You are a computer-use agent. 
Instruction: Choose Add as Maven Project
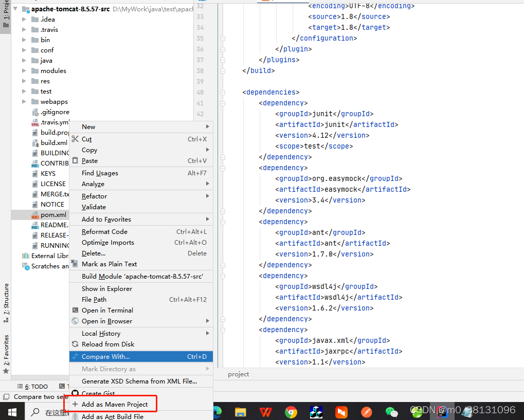pyautogui.click(x=141, y=404)
